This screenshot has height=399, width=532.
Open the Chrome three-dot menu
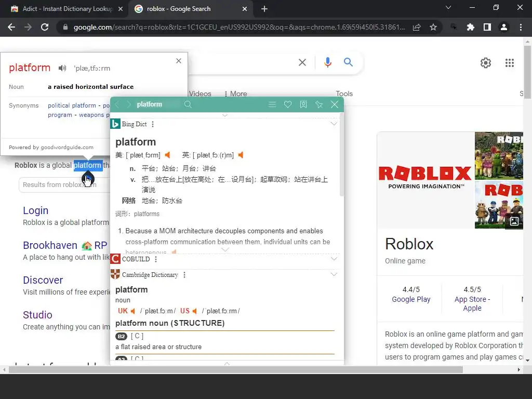click(521, 27)
